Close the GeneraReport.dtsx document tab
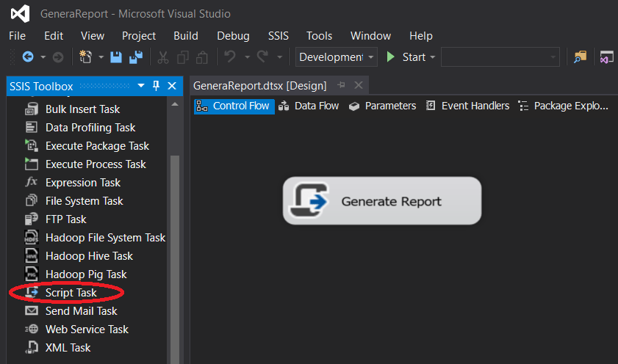 [x=359, y=85]
